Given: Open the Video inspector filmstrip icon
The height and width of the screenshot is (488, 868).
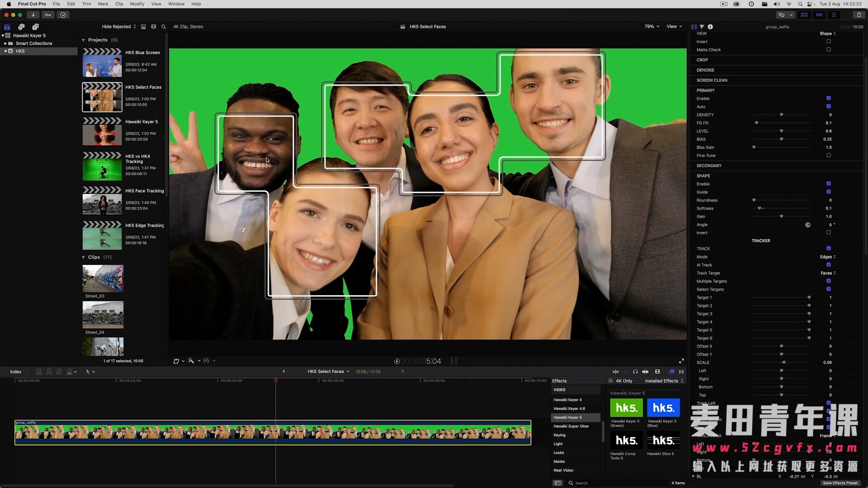Looking at the screenshot, I should click(694, 27).
